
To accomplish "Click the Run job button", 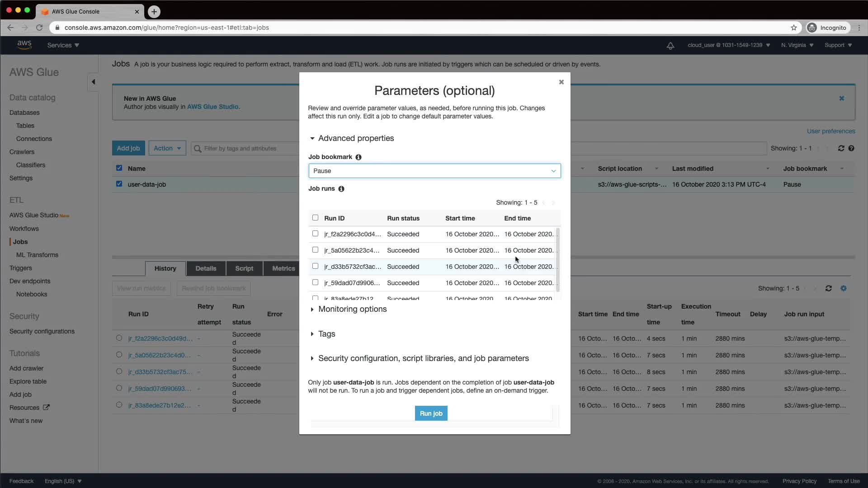I will pos(431,413).
